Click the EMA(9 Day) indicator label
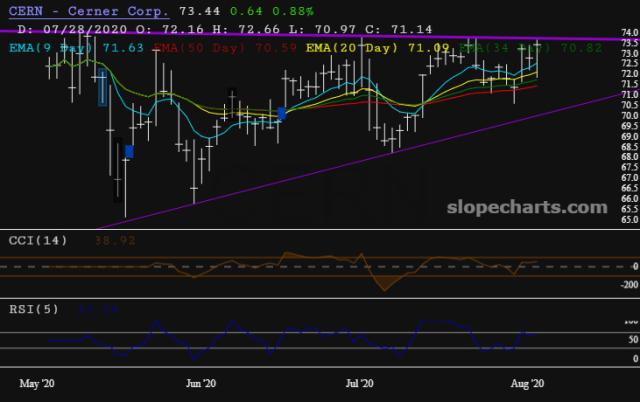Screen dimensions: 640x402 [x=50, y=45]
